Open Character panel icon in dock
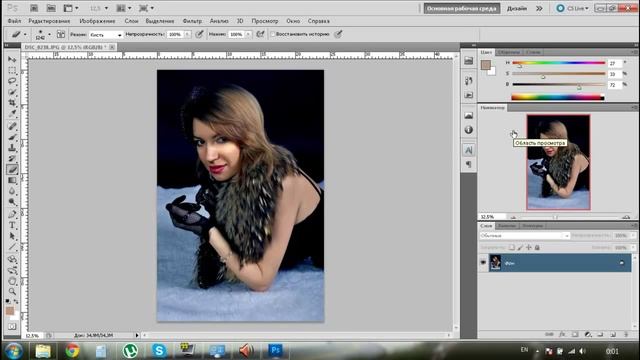The height and width of the screenshot is (360, 640). point(469,150)
